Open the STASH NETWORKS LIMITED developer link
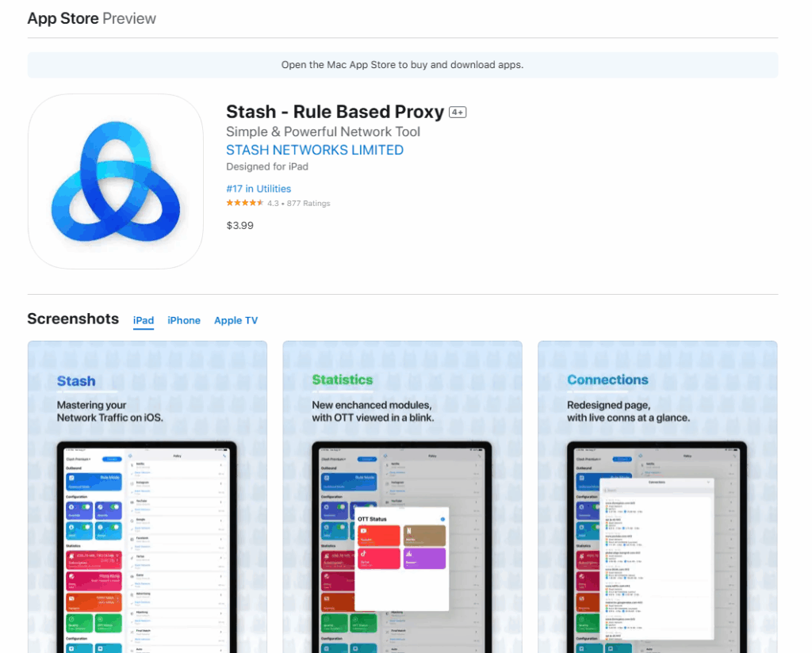This screenshot has width=812, height=653. point(314,150)
